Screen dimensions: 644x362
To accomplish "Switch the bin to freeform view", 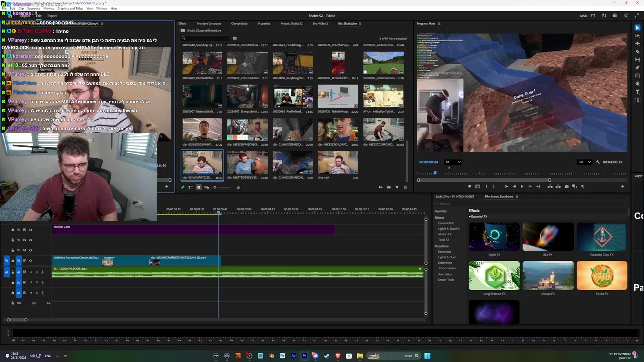I will coord(206,187).
